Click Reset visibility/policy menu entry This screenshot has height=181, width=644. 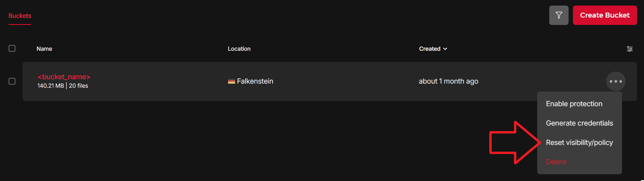click(x=579, y=143)
